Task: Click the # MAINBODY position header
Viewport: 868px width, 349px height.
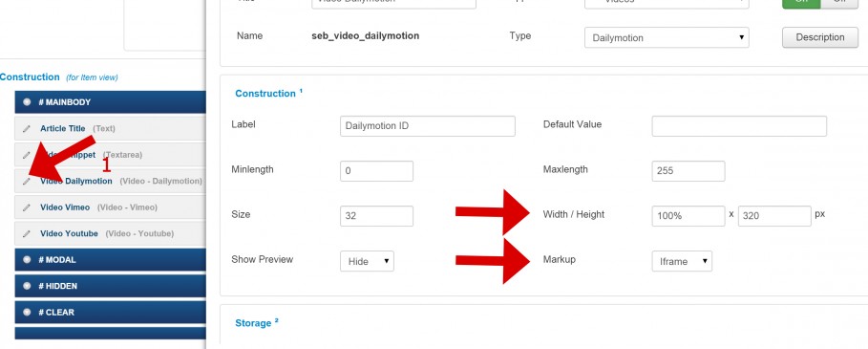Action: click(110, 102)
